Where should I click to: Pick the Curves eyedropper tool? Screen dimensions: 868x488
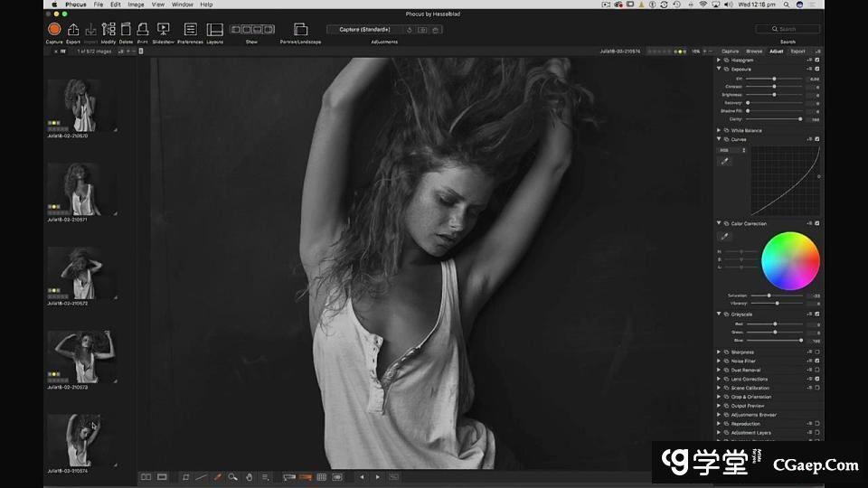724,161
